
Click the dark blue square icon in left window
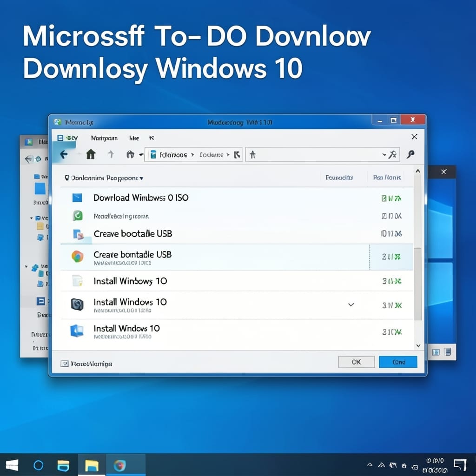(41, 301)
